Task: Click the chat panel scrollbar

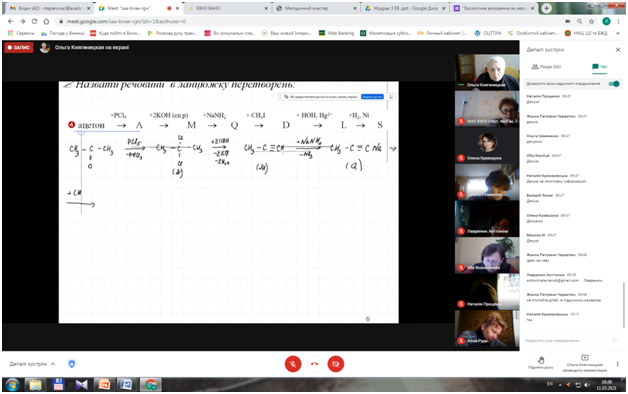Action: point(623,305)
